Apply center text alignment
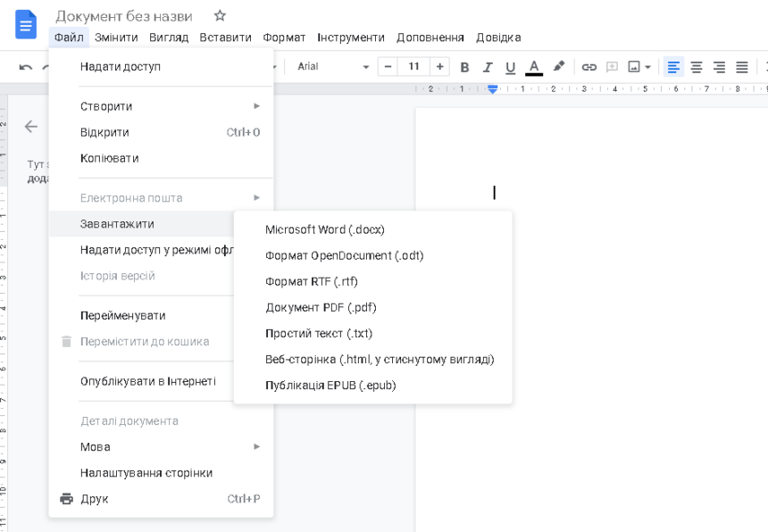 click(x=696, y=66)
